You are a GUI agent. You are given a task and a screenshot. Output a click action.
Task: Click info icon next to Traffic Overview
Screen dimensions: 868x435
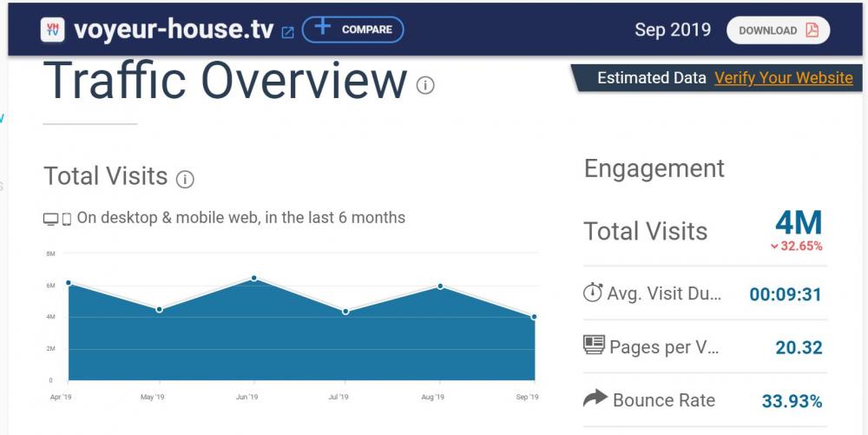pyautogui.click(x=424, y=85)
